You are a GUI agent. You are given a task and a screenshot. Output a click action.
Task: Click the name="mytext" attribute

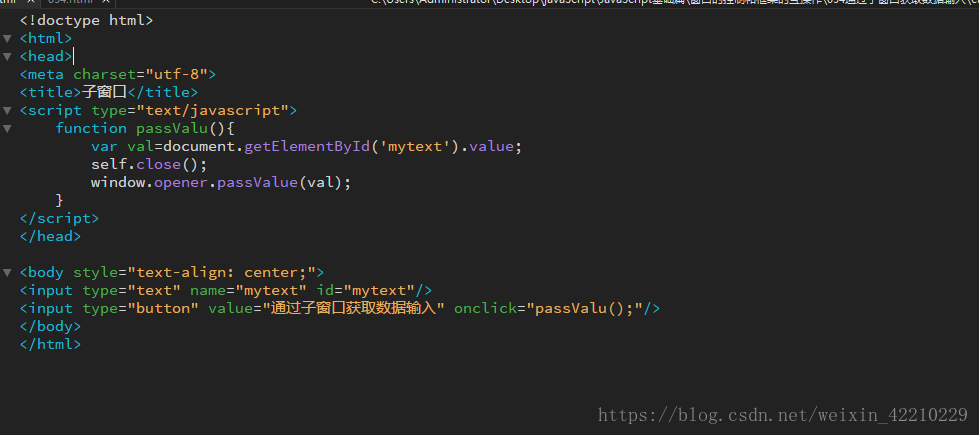pos(248,291)
